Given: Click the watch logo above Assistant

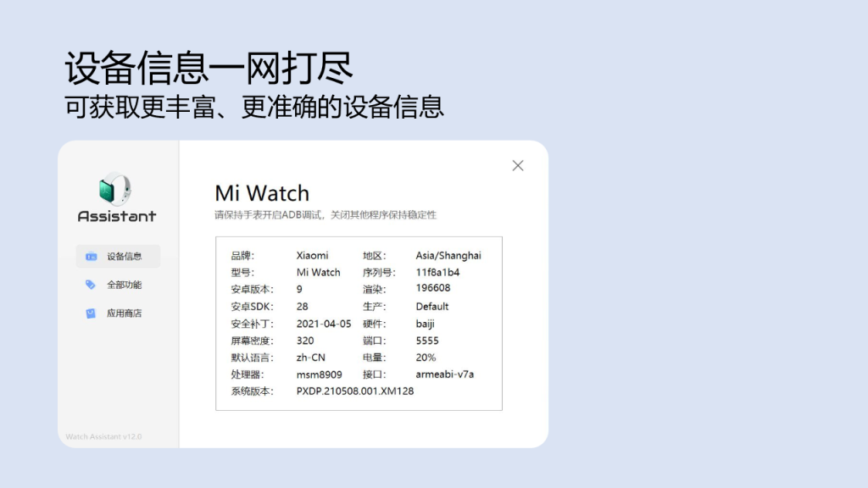Looking at the screenshot, I should click(116, 188).
